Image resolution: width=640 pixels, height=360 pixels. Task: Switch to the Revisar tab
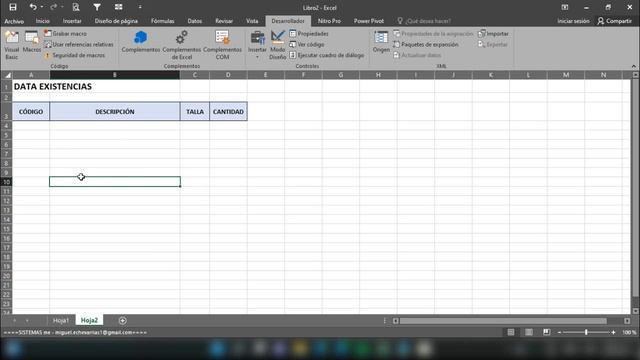click(x=224, y=21)
